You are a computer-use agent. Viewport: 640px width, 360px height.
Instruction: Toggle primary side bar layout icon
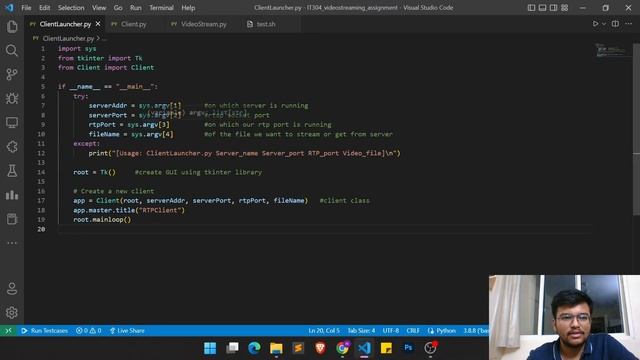[x=531, y=8]
